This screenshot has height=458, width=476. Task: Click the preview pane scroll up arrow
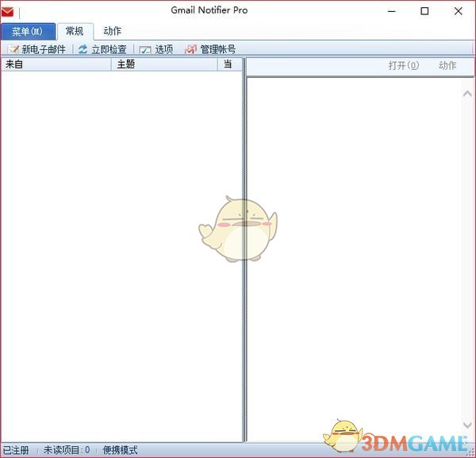[468, 94]
